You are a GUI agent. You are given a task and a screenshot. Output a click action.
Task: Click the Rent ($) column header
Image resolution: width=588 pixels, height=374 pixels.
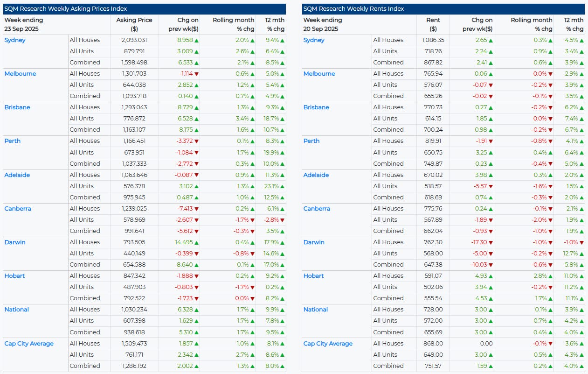point(433,24)
